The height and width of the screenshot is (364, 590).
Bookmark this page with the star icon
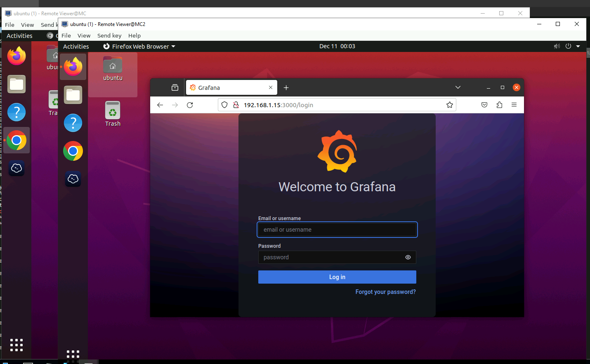(x=449, y=105)
